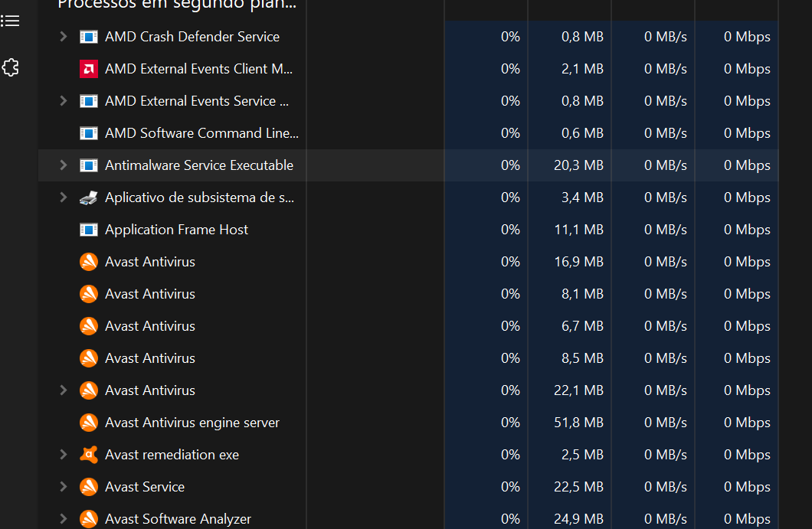The width and height of the screenshot is (812, 529).
Task: Expand Avast remediation exe
Action: [x=63, y=454]
